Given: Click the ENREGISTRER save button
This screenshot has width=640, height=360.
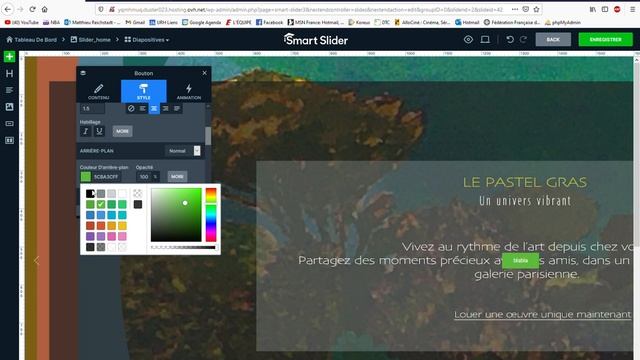Looking at the screenshot, I should tap(605, 40).
